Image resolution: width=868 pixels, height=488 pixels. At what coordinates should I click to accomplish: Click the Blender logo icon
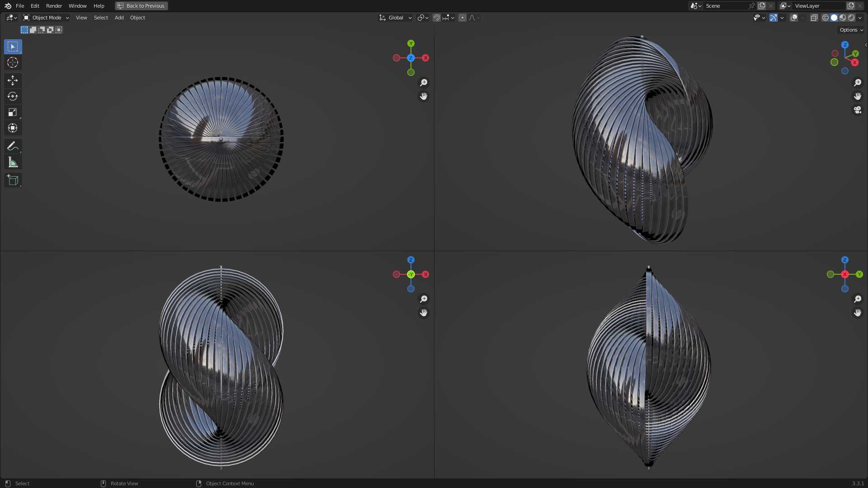point(8,6)
